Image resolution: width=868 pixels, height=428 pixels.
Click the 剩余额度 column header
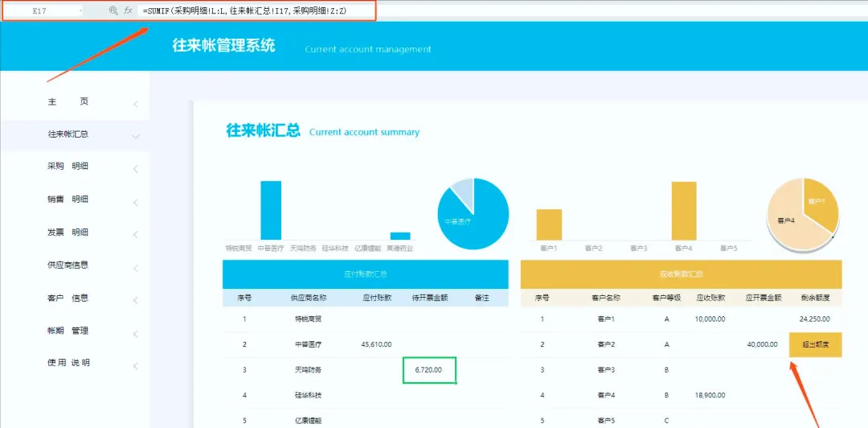click(816, 298)
